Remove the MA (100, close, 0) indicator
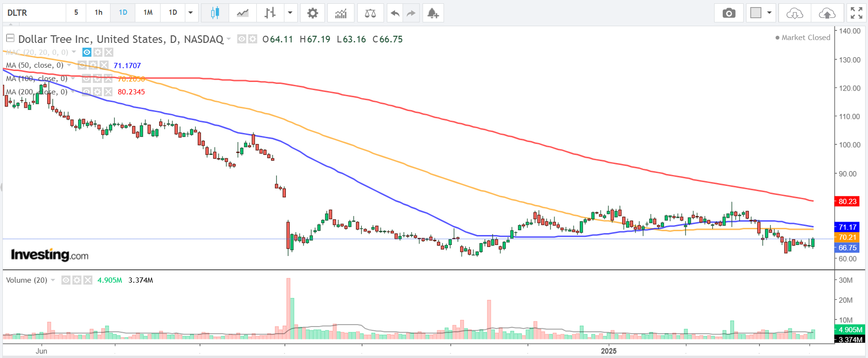The width and height of the screenshot is (868, 358). (108, 79)
